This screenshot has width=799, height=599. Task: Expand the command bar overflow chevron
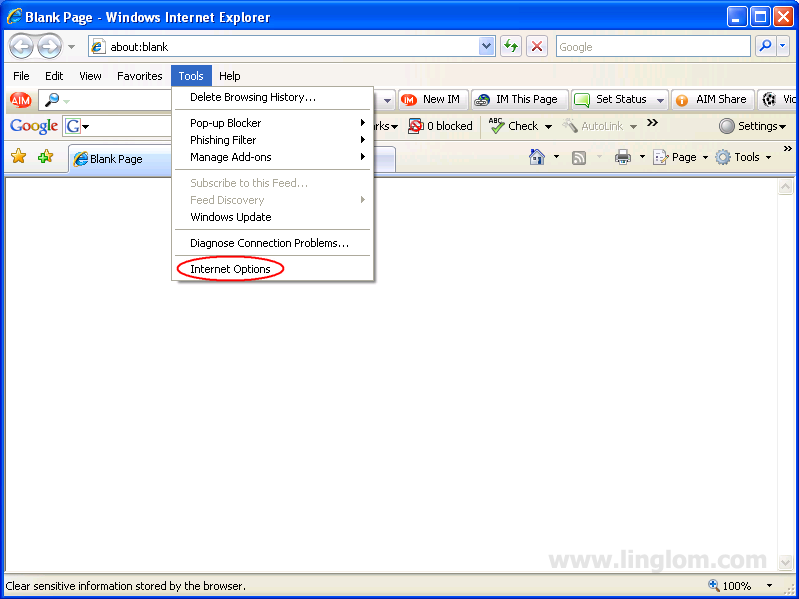pos(787,149)
